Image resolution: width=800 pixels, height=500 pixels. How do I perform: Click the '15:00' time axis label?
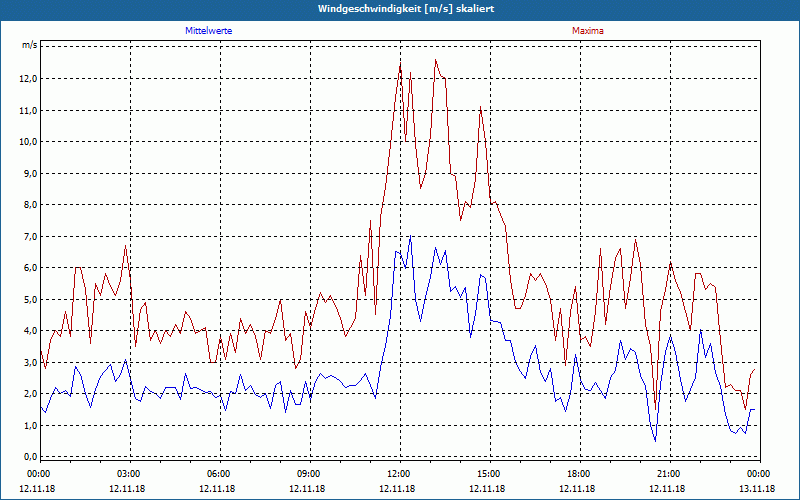[x=488, y=474]
